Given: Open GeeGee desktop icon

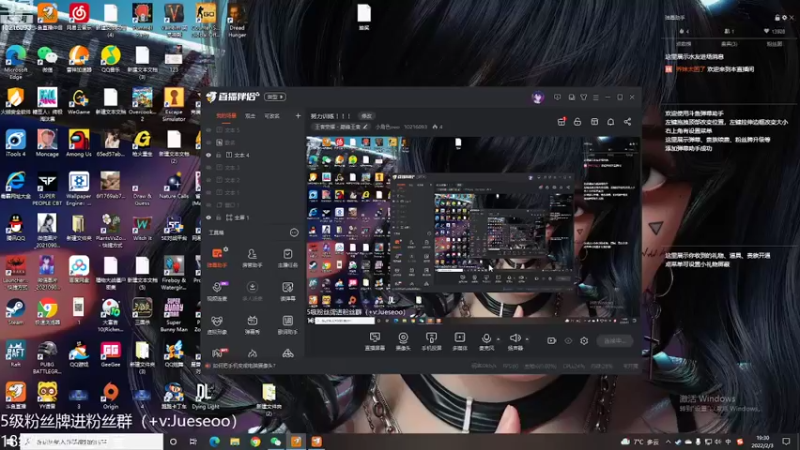Looking at the screenshot, I should point(110,354).
